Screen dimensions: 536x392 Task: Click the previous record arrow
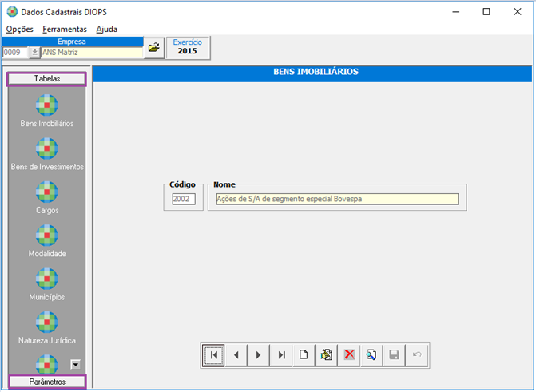pyautogui.click(x=236, y=355)
